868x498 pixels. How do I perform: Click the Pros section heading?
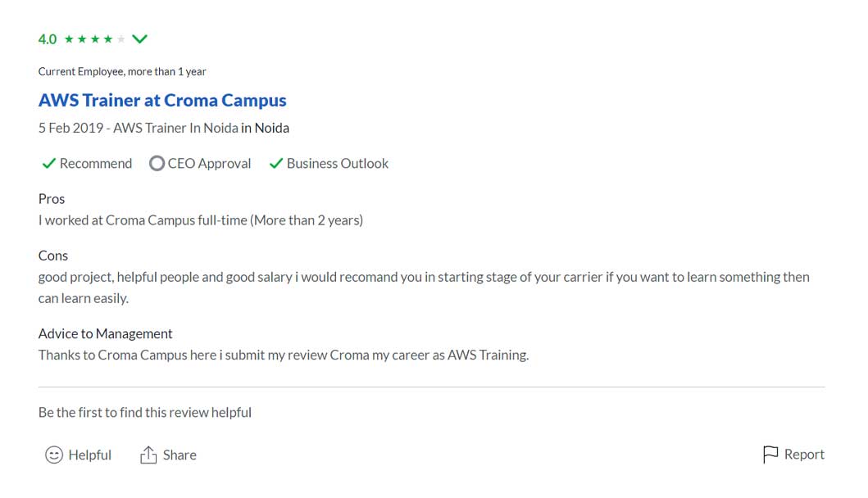click(x=52, y=199)
